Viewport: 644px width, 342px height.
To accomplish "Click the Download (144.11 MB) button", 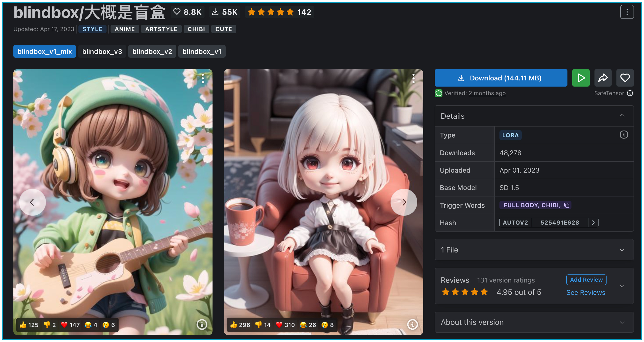I will click(x=501, y=78).
